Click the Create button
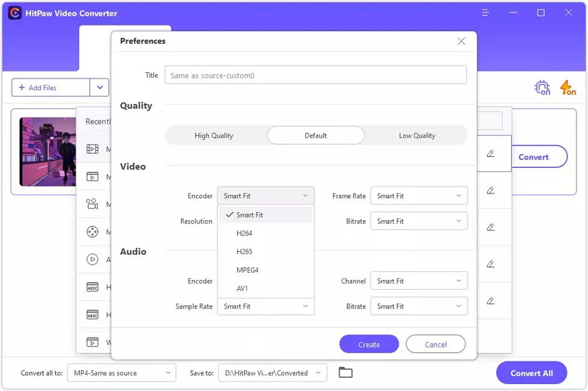588x391 pixels. point(369,344)
